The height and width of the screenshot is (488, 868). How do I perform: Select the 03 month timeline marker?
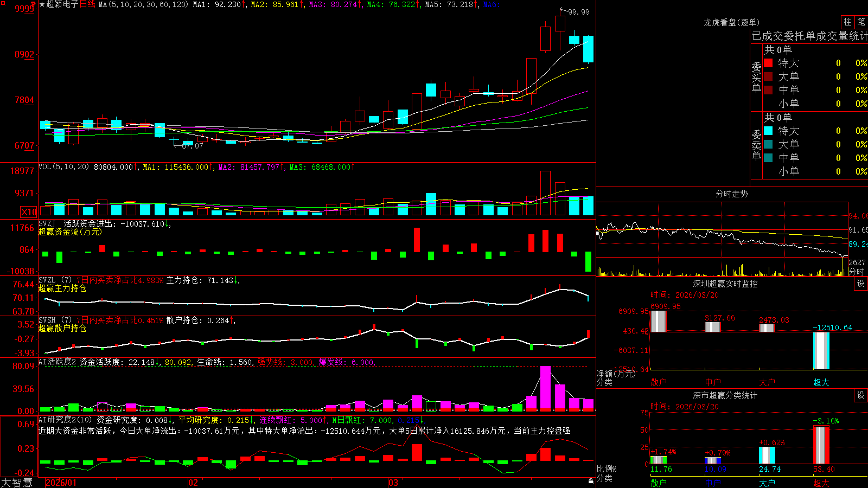pyautogui.click(x=393, y=483)
